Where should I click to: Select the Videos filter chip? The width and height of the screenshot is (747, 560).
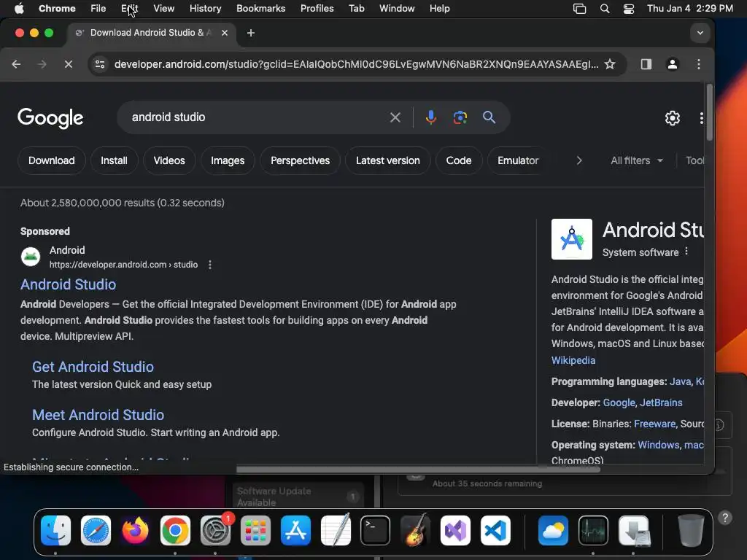[169, 160]
